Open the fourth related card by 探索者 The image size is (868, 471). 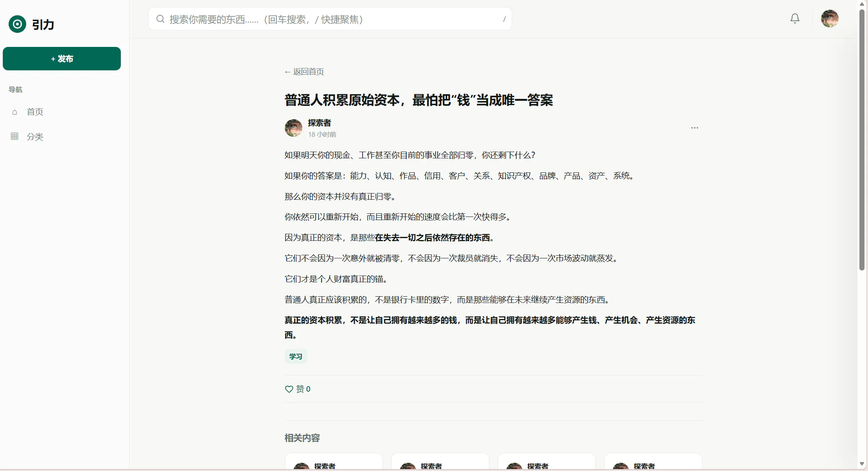point(653,461)
